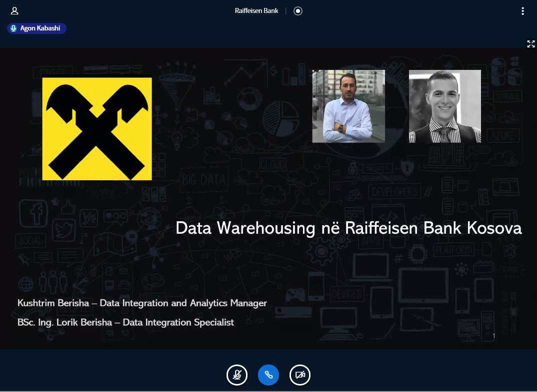Click the Data Warehousing slide title
This screenshot has height=392, width=537.
[349, 228]
